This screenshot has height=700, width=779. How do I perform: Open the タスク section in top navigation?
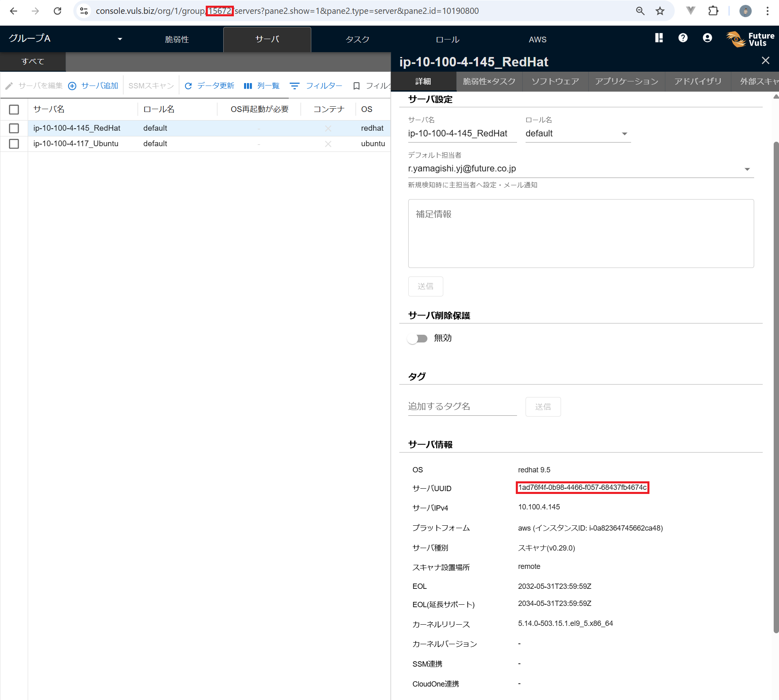coord(357,39)
